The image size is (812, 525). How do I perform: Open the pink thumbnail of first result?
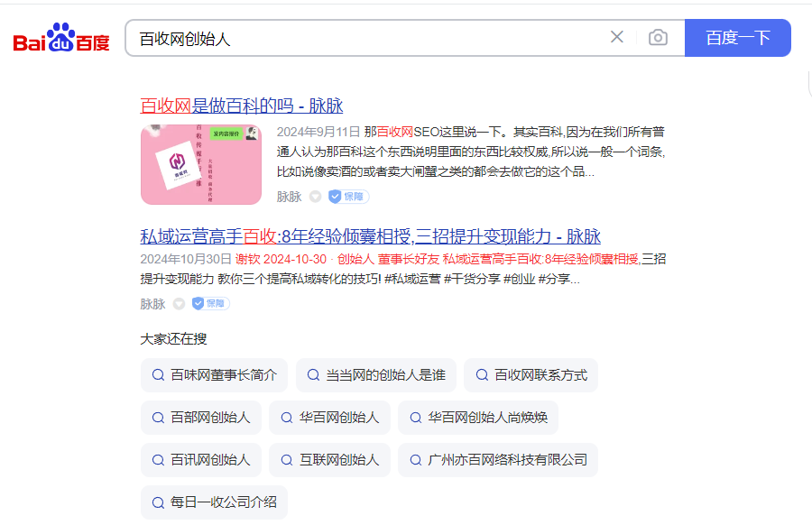[x=201, y=165]
